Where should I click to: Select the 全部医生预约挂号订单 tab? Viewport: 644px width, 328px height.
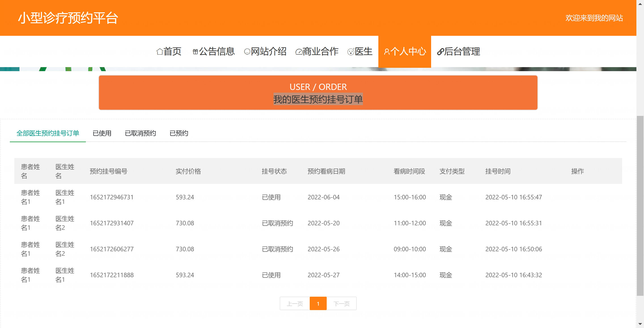pyautogui.click(x=48, y=133)
